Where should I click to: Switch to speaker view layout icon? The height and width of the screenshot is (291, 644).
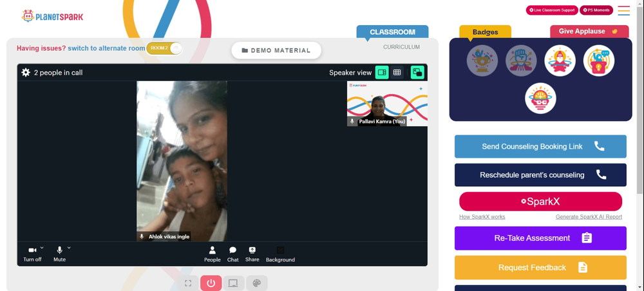381,73
